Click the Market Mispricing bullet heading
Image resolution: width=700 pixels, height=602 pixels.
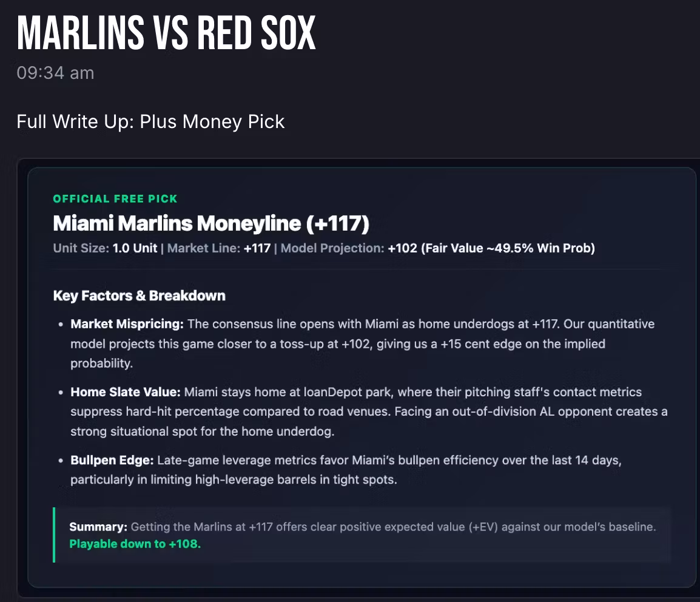click(127, 324)
